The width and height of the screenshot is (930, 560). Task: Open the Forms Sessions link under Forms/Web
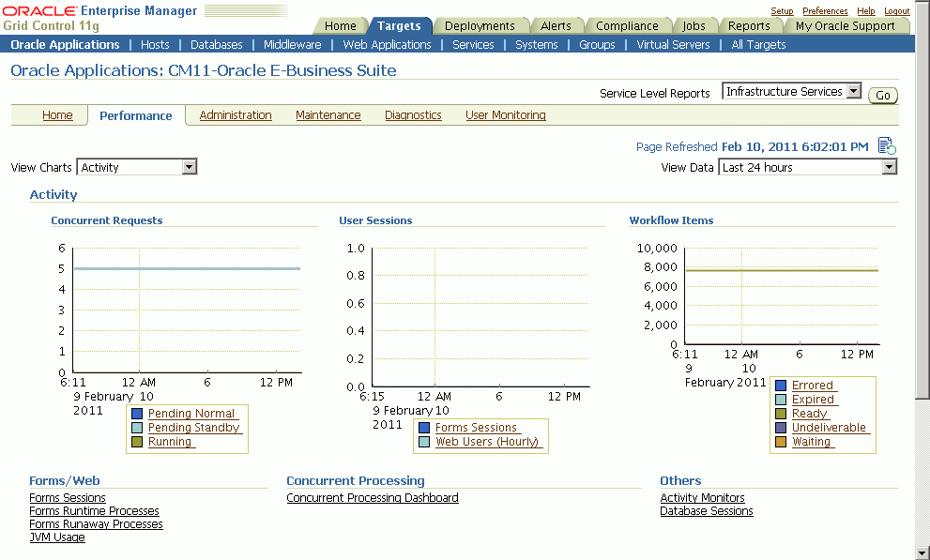click(68, 498)
